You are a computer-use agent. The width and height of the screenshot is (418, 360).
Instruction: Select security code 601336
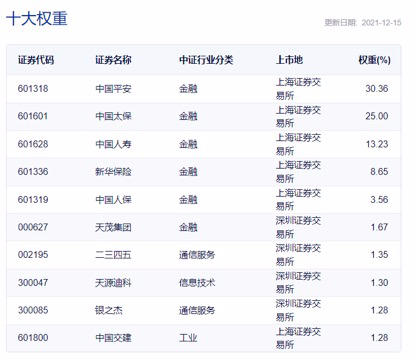coord(33,172)
